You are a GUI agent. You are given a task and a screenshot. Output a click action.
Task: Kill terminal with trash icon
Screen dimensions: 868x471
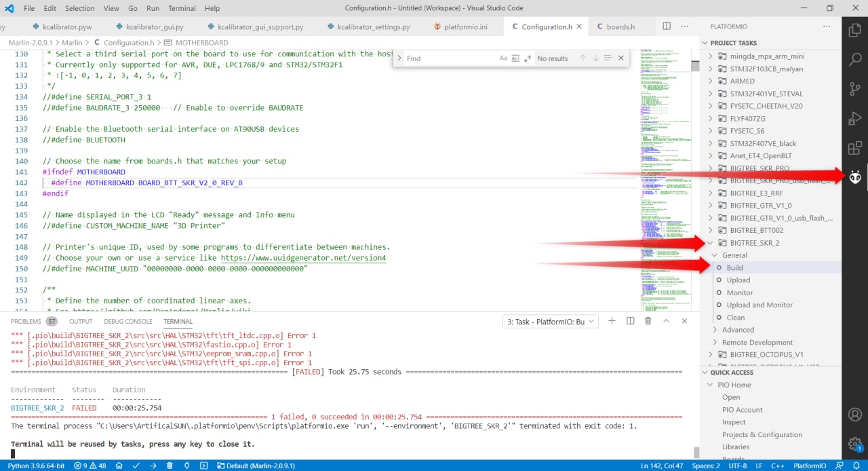(648, 321)
